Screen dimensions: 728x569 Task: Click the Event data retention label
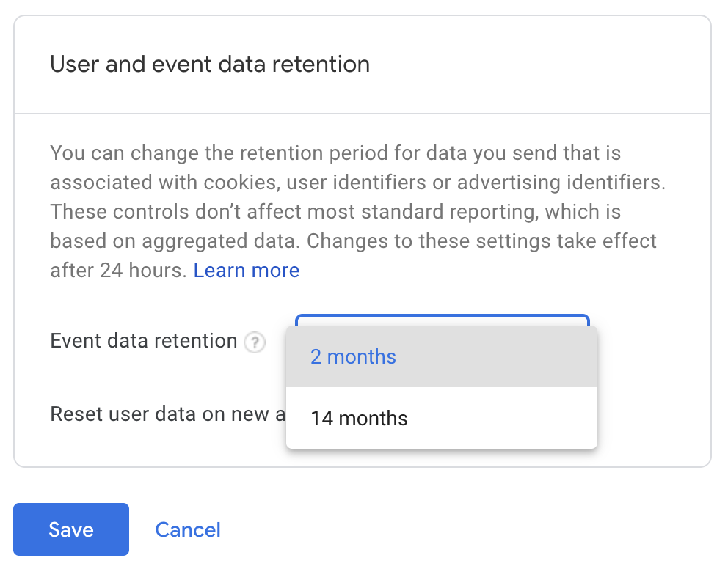coord(143,341)
